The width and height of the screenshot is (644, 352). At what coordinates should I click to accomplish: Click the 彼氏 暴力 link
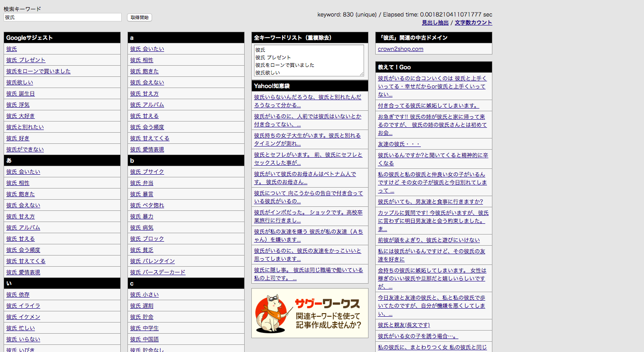point(142,216)
